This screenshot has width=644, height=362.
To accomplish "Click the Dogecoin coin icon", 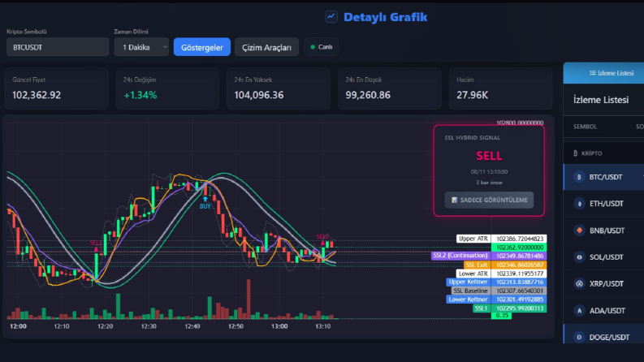I will point(579,337).
